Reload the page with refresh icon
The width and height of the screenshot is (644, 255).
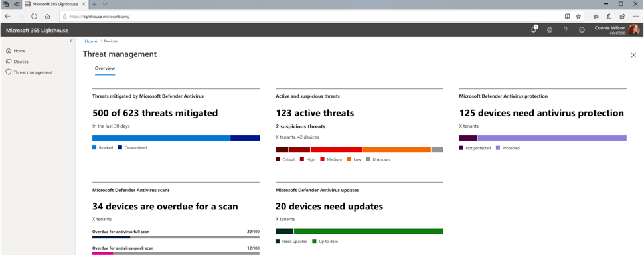click(x=34, y=17)
